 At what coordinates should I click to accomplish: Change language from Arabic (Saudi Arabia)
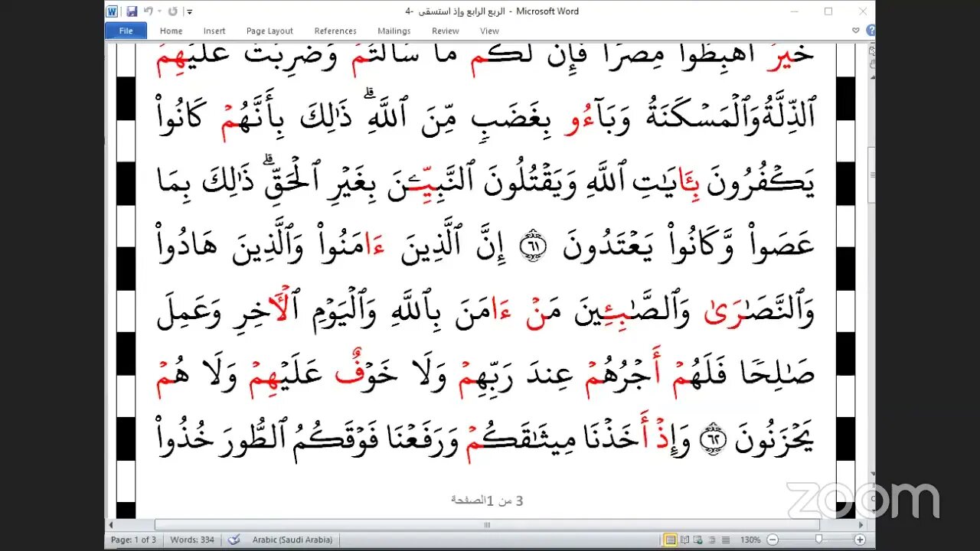(292, 540)
